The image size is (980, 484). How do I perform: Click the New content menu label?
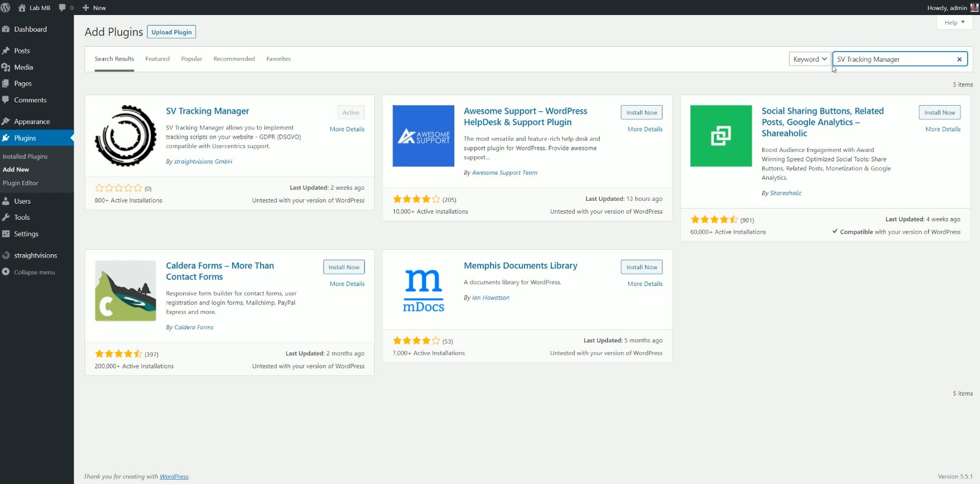[x=100, y=8]
